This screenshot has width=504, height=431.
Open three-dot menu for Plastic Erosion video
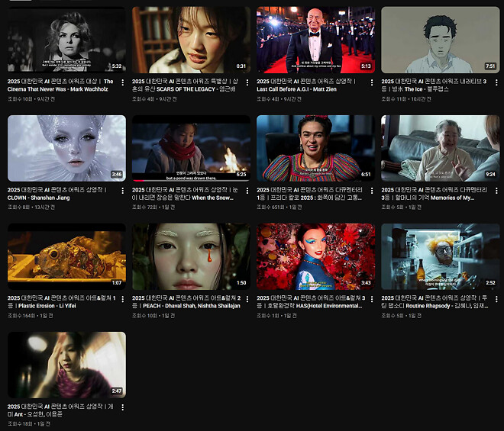click(x=122, y=299)
